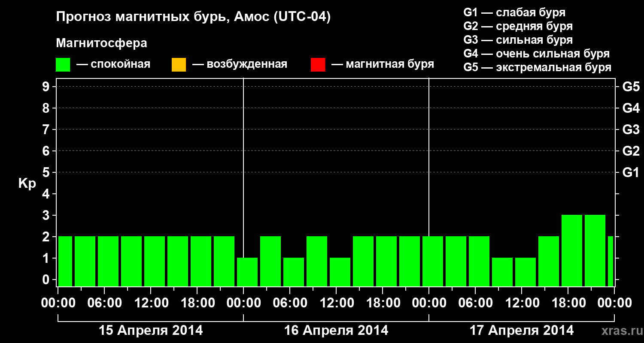Click the '18:00' time label above 17 Апреля

pos(568,303)
